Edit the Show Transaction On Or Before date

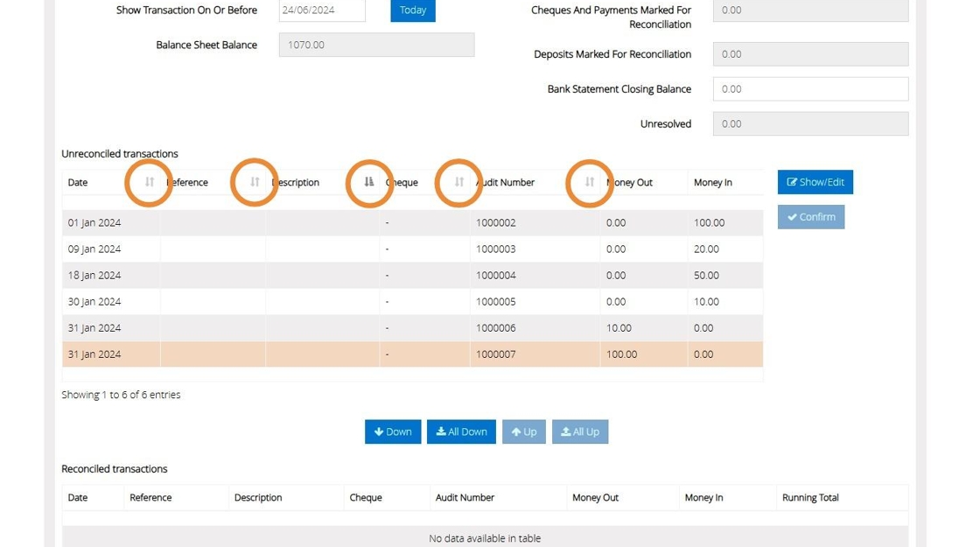click(x=322, y=10)
